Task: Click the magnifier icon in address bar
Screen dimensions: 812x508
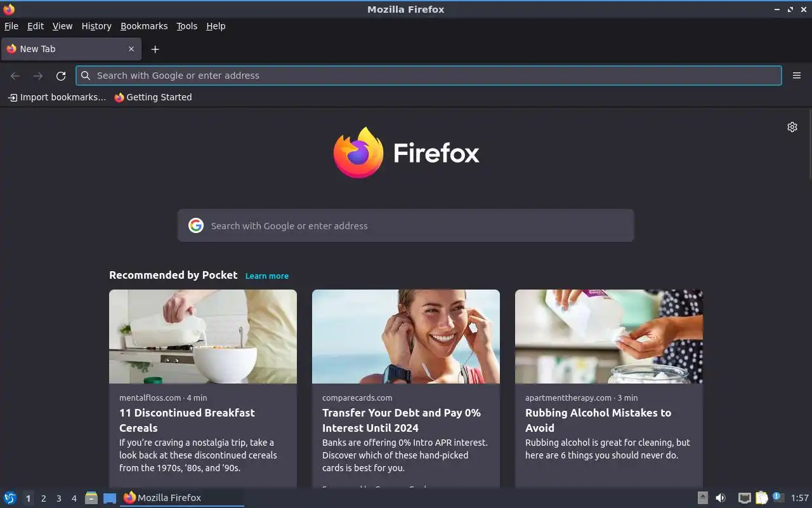Action: (86, 76)
